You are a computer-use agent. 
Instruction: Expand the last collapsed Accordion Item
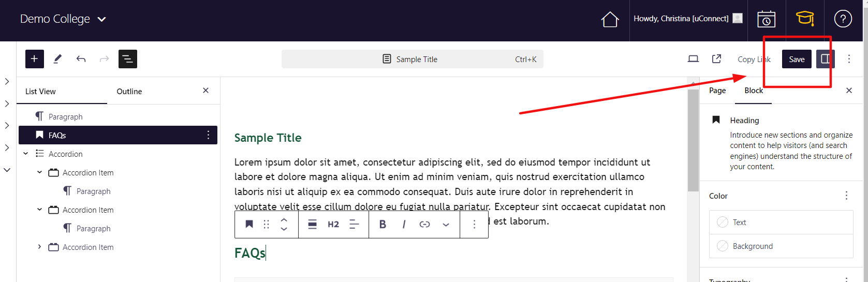coord(39,247)
